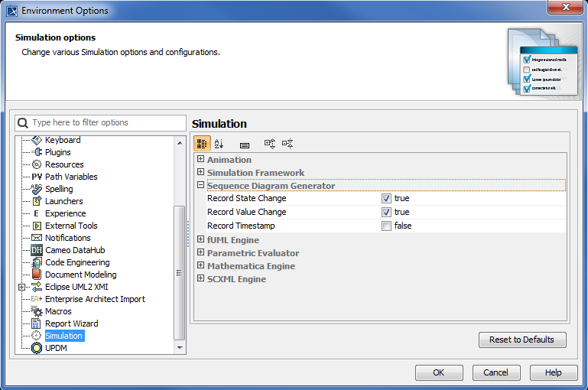Click the Path Variables PV icon
This screenshot has height=390, width=588.
[x=37, y=177]
